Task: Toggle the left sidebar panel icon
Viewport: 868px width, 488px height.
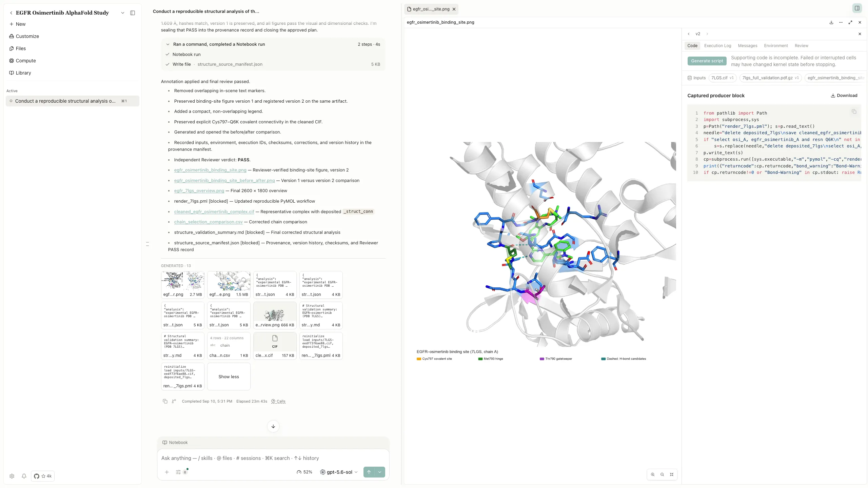Action: tap(133, 13)
